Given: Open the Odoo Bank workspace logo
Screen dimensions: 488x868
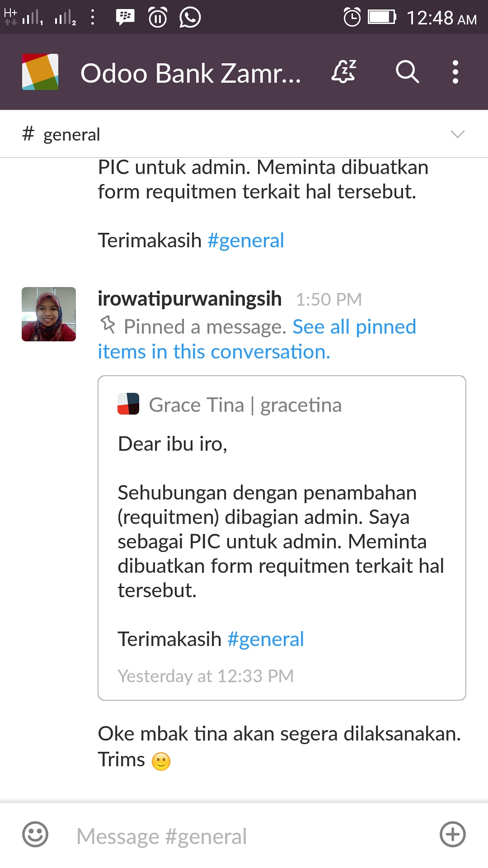Looking at the screenshot, I should [40, 72].
